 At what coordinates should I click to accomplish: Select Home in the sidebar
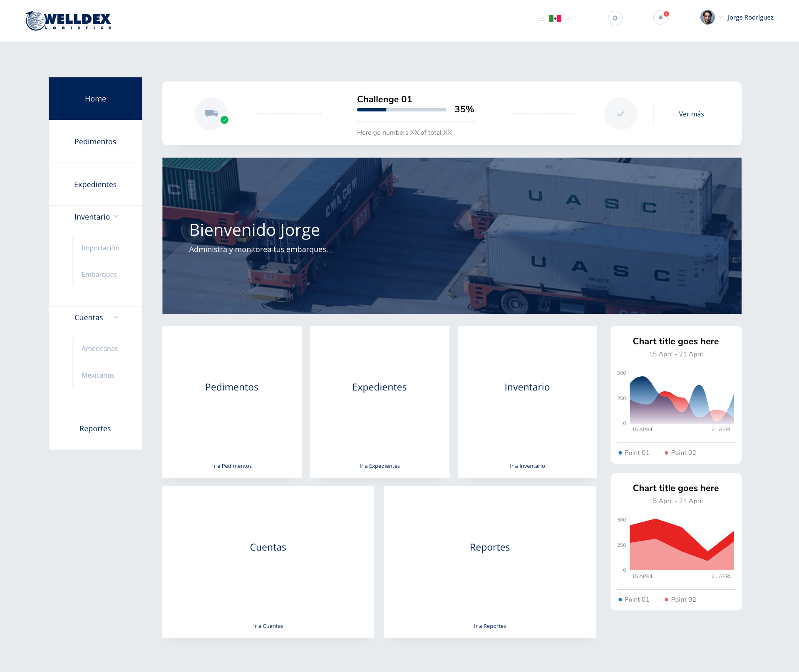95,99
